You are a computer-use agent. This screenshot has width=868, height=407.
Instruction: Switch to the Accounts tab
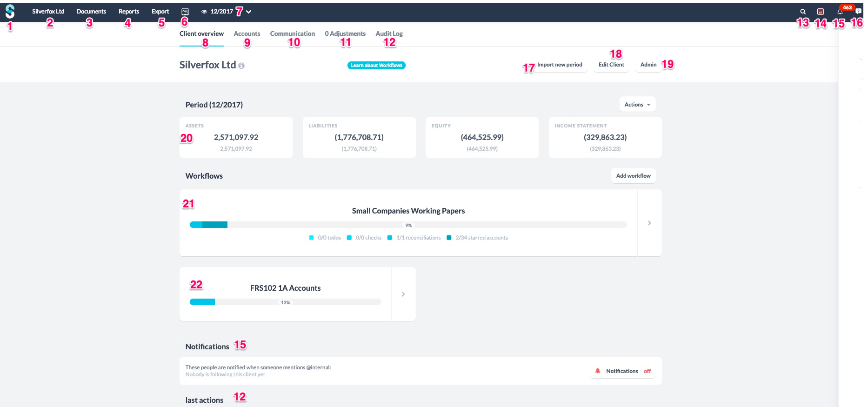click(247, 33)
